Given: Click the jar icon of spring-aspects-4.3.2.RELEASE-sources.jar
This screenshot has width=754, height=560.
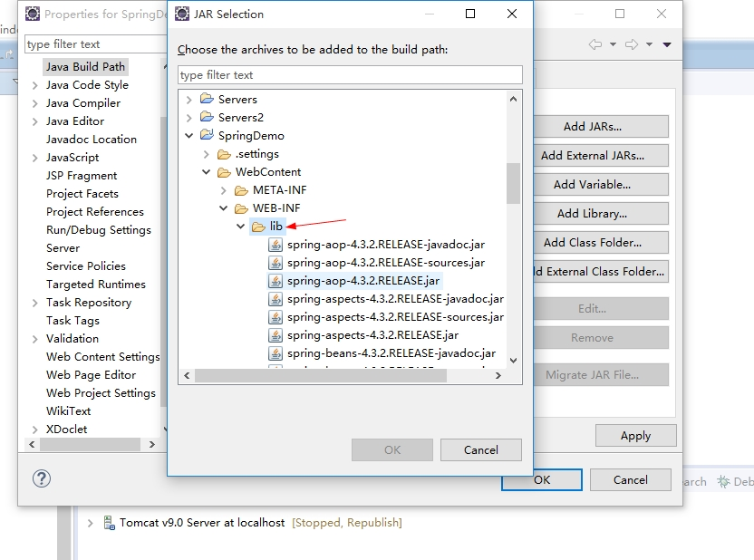Looking at the screenshot, I should 275,317.
